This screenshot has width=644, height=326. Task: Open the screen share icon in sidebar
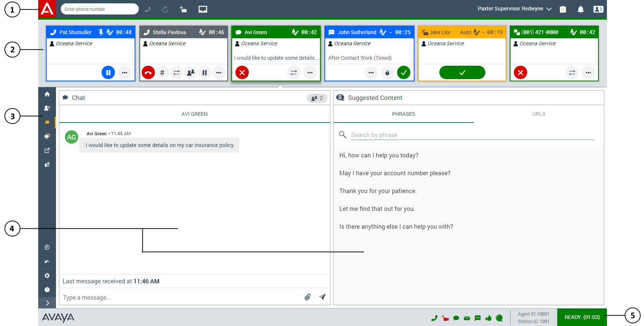[x=47, y=136]
